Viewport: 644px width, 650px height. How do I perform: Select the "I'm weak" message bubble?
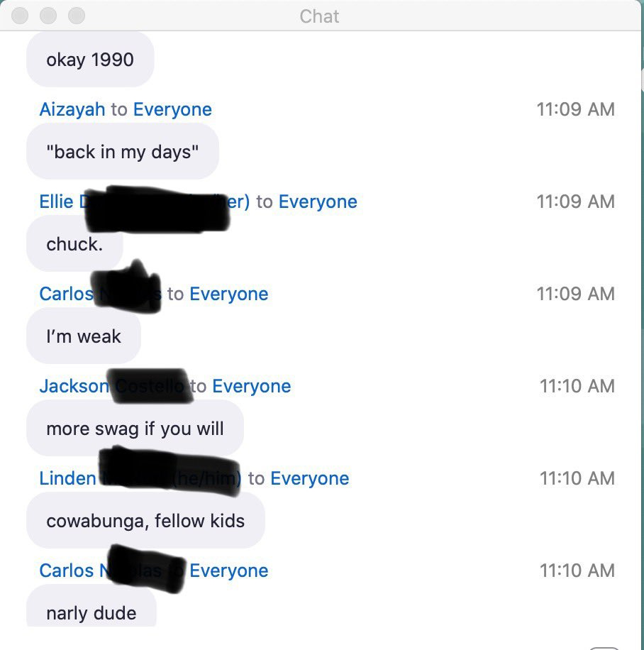[x=84, y=336]
